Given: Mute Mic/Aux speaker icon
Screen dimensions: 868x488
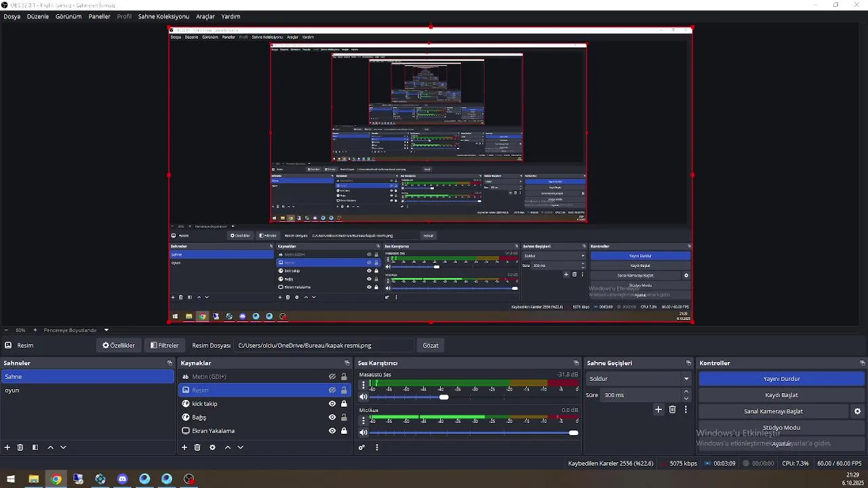Looking at the screenshot, I should (363, 432).
